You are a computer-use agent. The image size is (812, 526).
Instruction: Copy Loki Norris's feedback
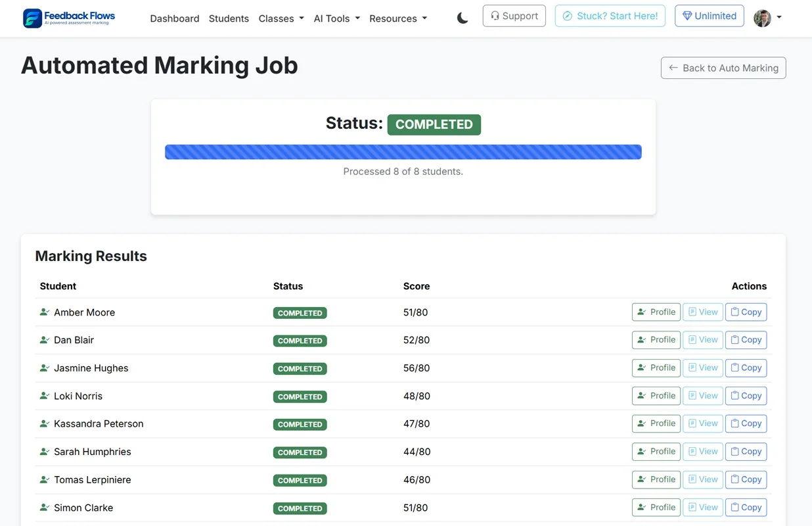(746, 396)
